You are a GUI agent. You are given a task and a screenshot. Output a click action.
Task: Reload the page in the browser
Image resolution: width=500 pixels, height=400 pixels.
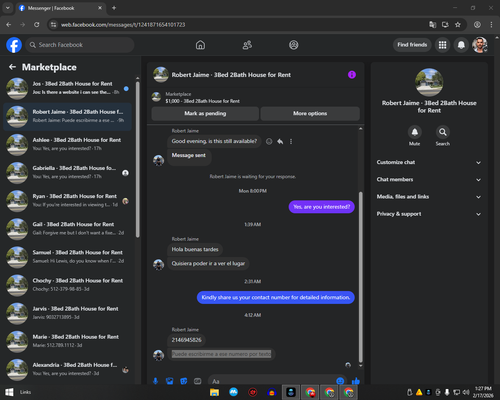click(37, 25)
